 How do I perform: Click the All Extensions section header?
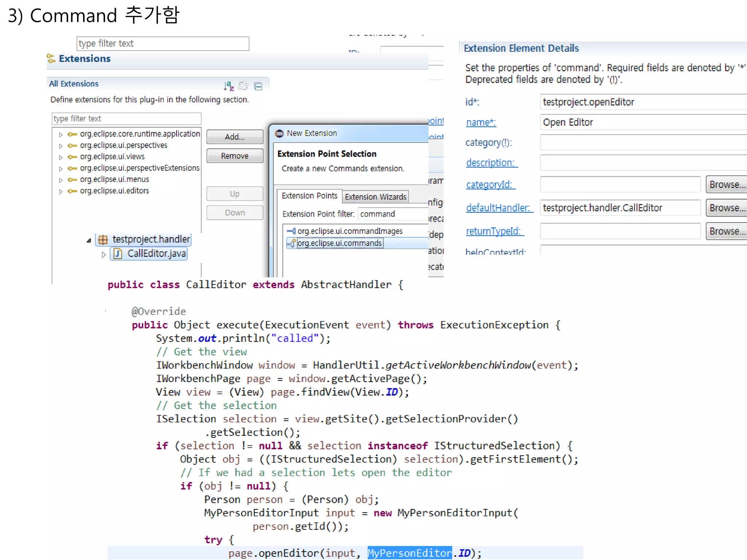click(74, 84)
